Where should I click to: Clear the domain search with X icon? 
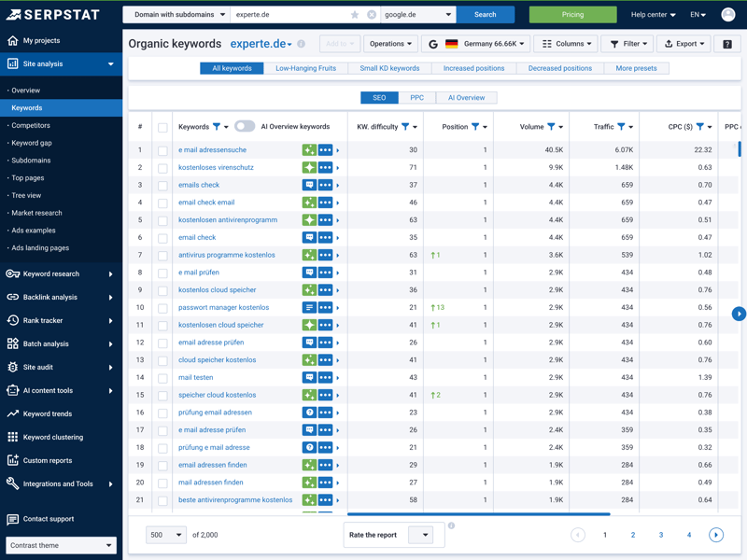[x=372, y=15]
